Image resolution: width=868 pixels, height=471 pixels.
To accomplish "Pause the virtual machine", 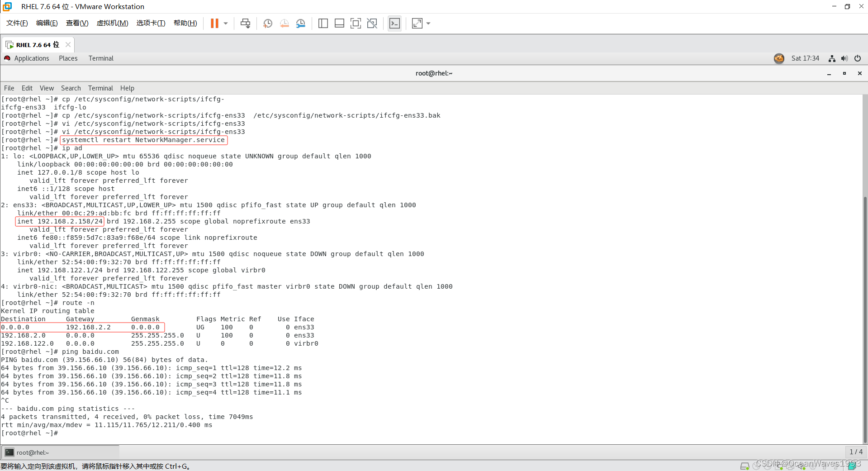I will coord(214,23).
